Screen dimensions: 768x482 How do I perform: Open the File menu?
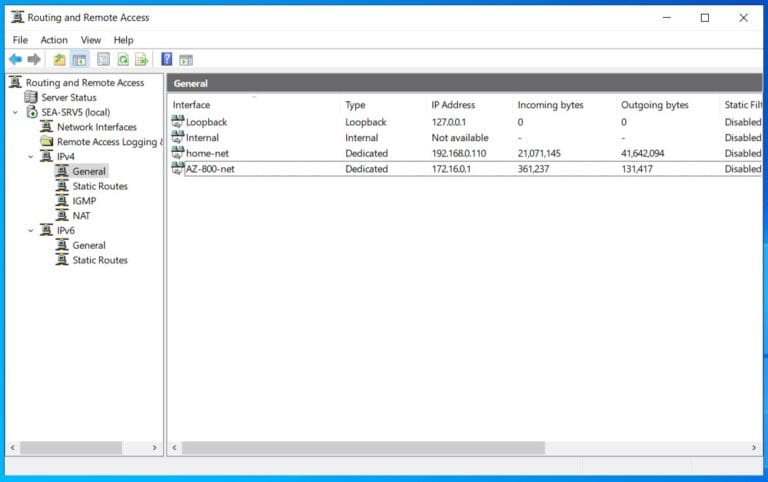pyautogui.click(x=20, y=40)
